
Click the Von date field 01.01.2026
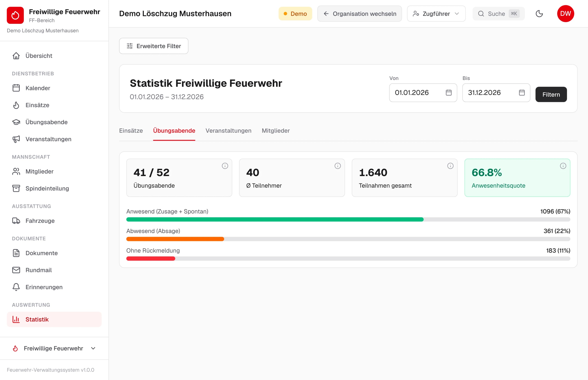[x=423, y=93]
